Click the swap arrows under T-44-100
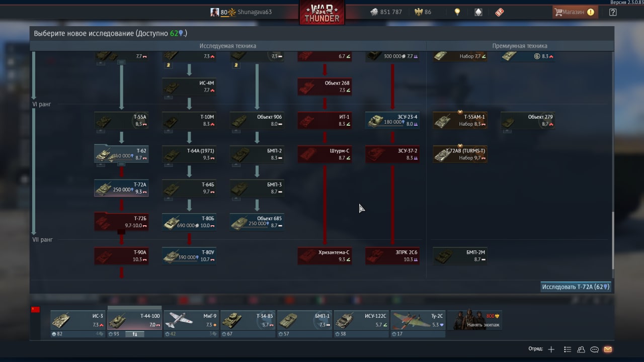Image resolution: width=644 pixels, height=362 pixels. coord(134,334)
